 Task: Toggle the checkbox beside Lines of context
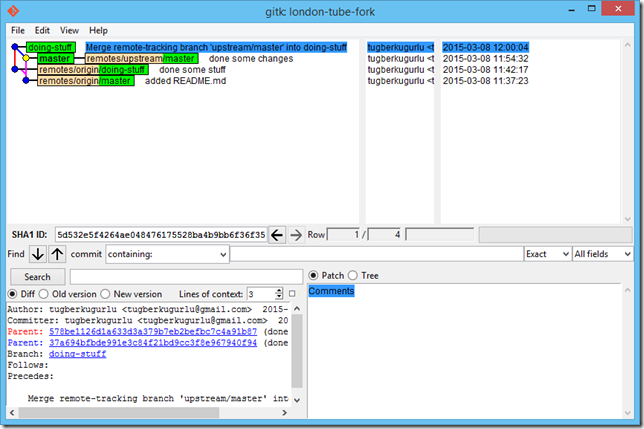[292, 294]
